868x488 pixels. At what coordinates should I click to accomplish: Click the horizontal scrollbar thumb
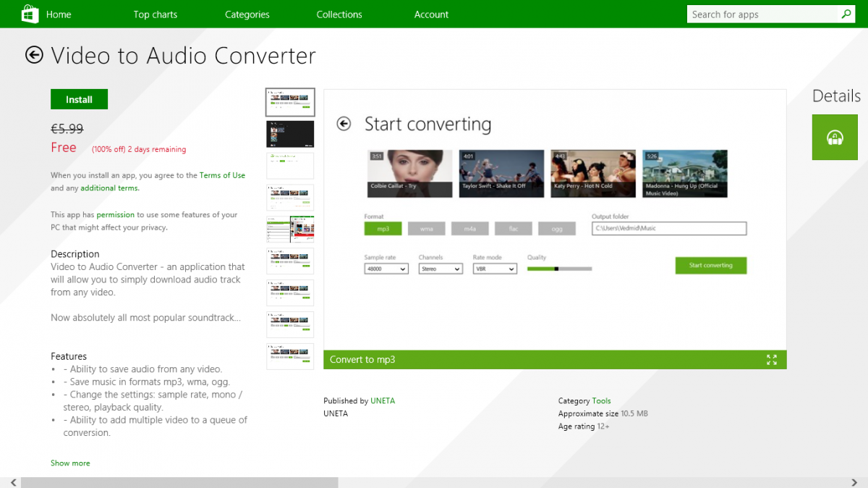click(x=179, y=482)
